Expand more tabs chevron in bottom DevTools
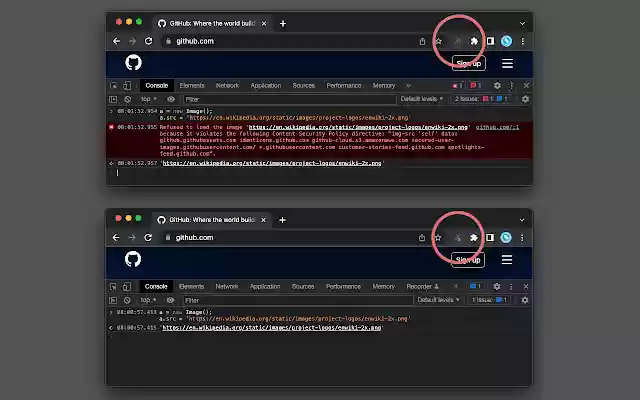The width and height of the screenshot is (640, 400). point(456,287)
